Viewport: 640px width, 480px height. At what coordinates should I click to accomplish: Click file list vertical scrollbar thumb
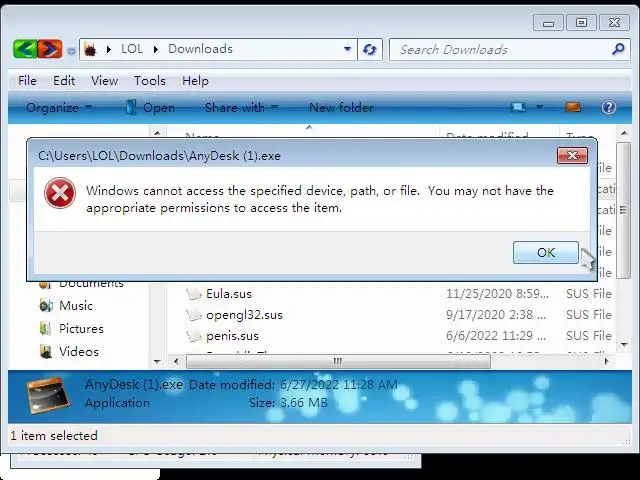click(x=623, y=210)
